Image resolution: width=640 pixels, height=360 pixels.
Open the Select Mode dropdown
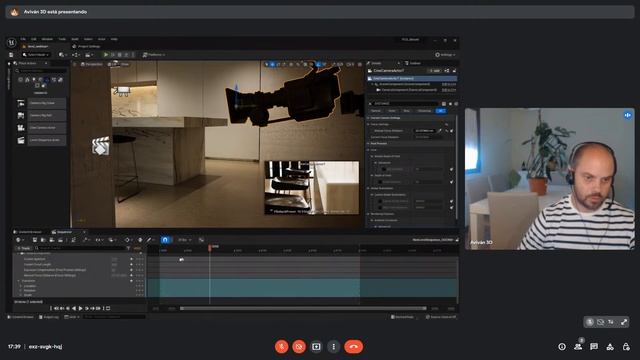[36, 55]
